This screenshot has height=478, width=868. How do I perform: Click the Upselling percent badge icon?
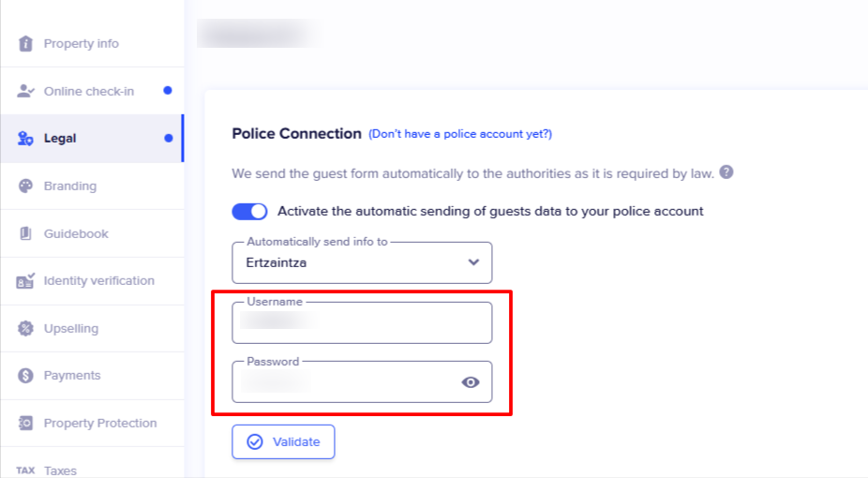(x=25, y=328)
